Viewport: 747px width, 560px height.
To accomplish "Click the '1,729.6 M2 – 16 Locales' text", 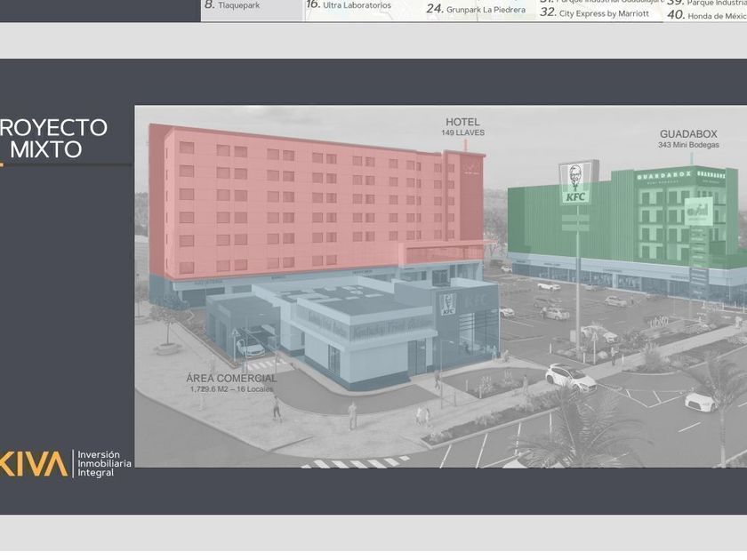I will pyautogui.click(x=231, y=389).
